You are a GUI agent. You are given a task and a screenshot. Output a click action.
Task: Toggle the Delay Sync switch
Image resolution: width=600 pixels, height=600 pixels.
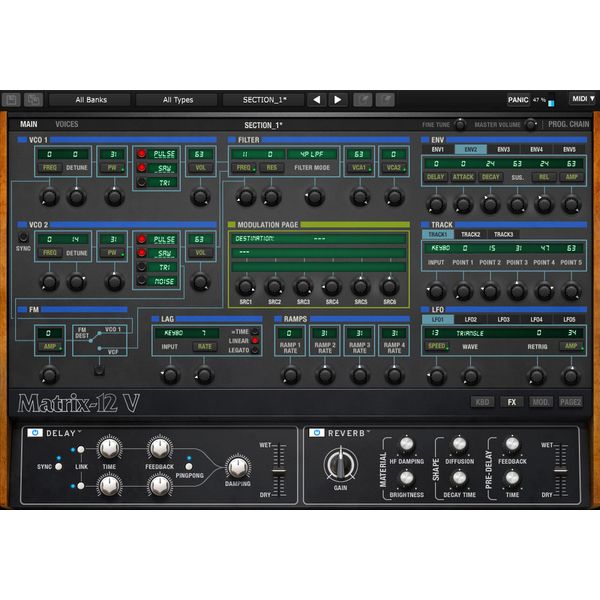59,466
